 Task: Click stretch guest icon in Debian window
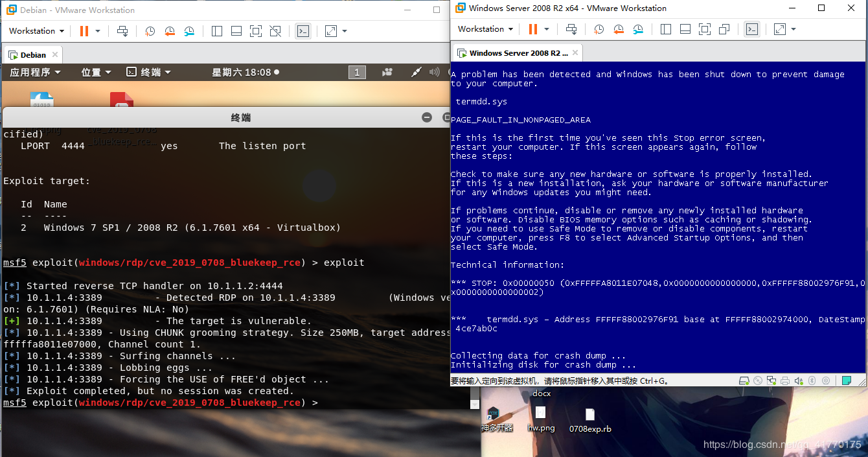click(331, 30)
